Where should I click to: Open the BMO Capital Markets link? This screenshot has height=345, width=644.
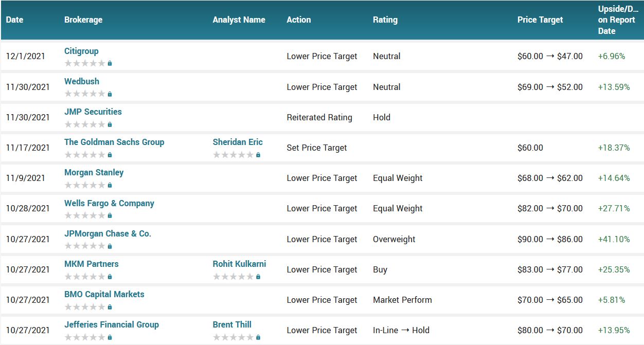pyautogui.click(x=104, y=294)
